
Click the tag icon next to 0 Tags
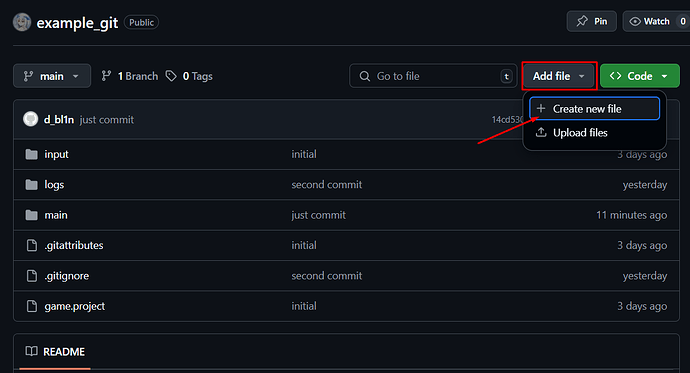[x=171, y=76]
